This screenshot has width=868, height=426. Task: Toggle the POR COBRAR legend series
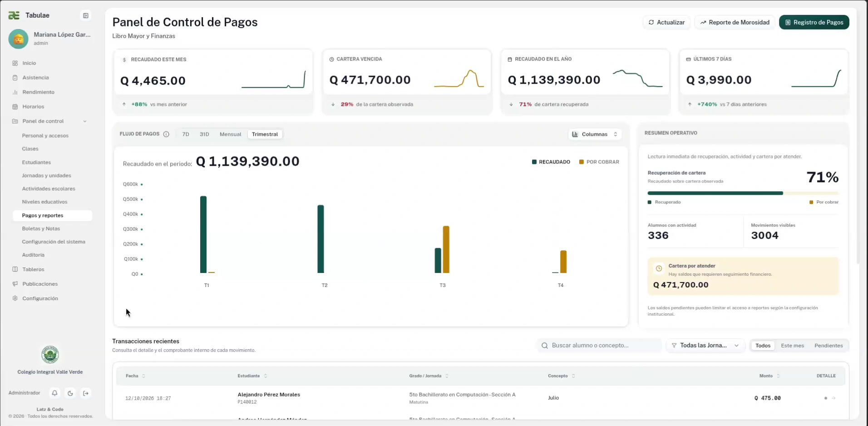[599, 162]
